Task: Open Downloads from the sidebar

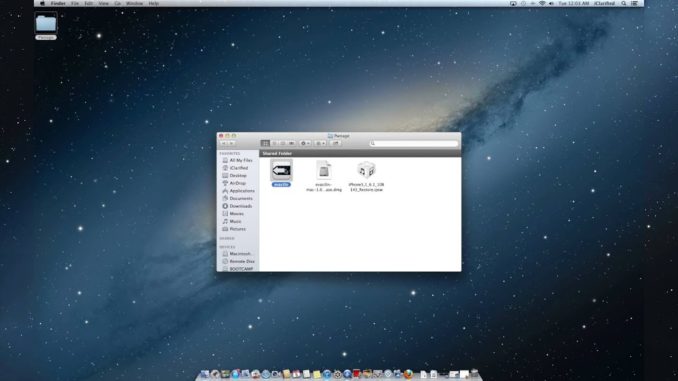Action: [237, 206]
